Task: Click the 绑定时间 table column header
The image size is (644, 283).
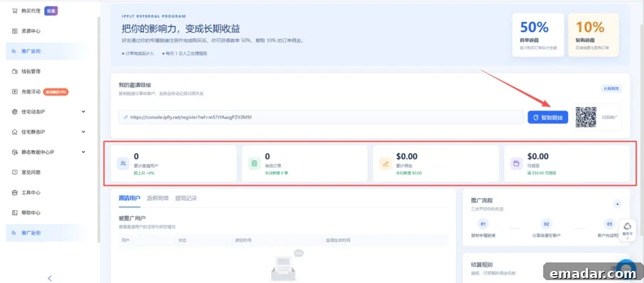Action: pos(243,240)
